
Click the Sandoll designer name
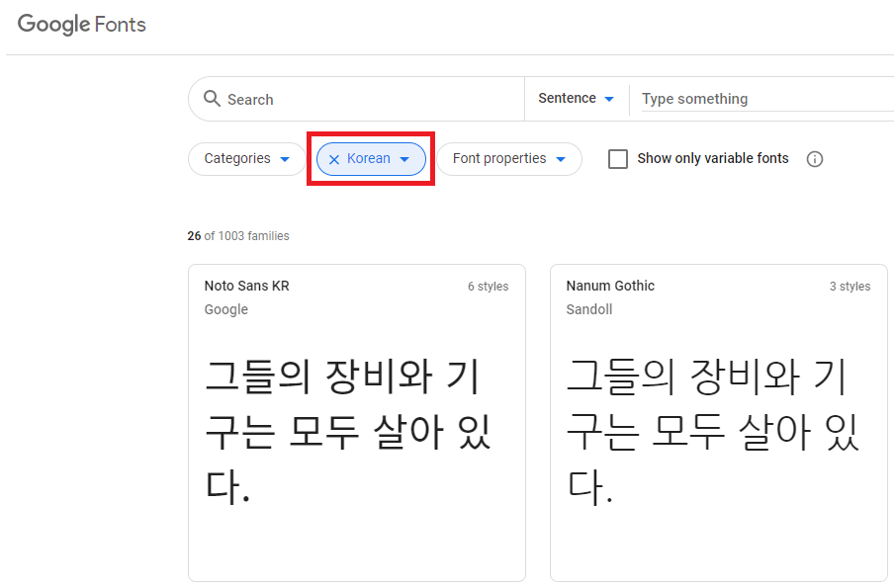[589, 309]
